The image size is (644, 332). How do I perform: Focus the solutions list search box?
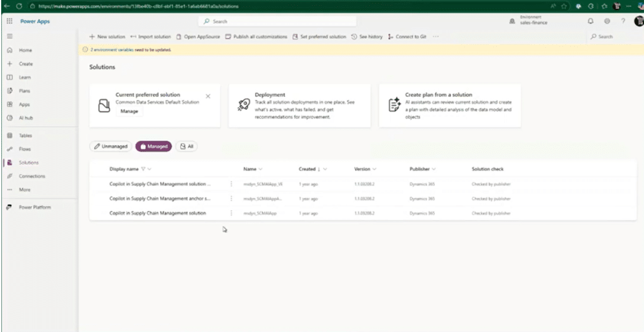point(614,37)
